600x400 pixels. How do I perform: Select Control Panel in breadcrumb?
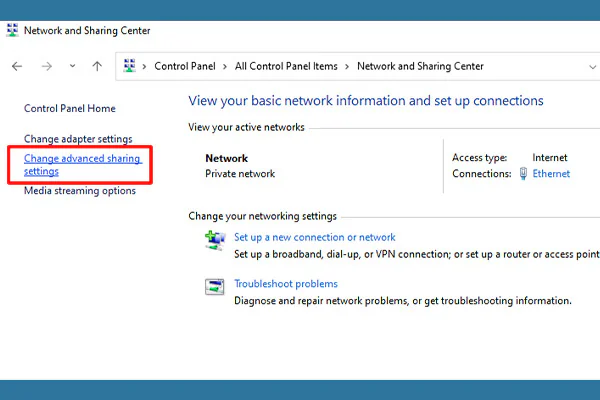[x=185, y=66]
